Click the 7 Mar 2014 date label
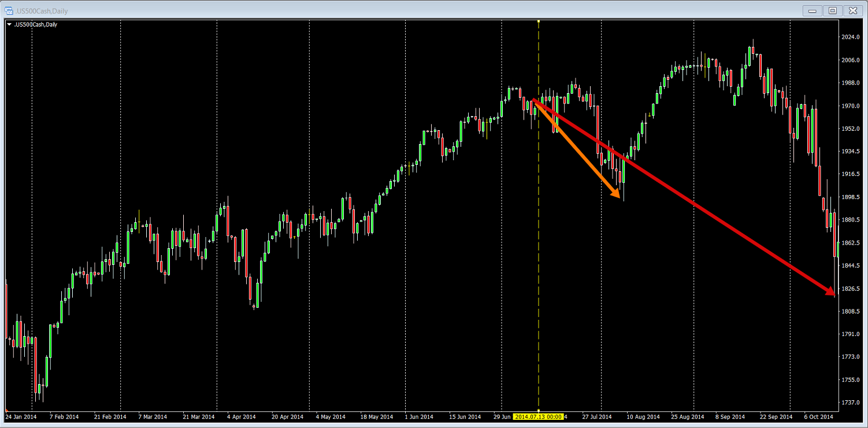Viewport: 868px width, 428px height. [x=153, y=416]
